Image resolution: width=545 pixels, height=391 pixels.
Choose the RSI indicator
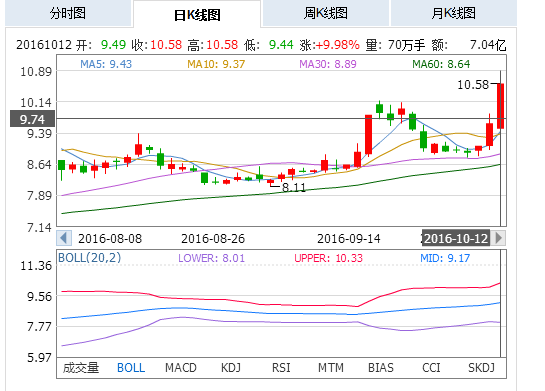coord(281,368)
